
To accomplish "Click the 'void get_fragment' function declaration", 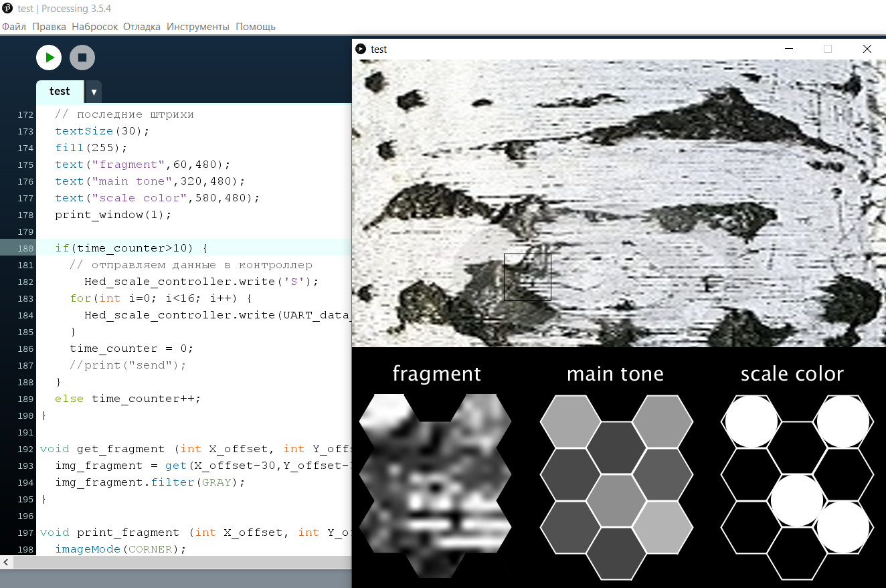I will click(195, 449).
